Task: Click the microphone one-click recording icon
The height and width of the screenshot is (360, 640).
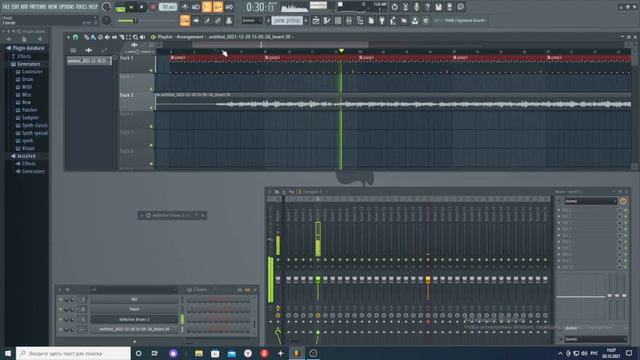Action: coord(416,7)
